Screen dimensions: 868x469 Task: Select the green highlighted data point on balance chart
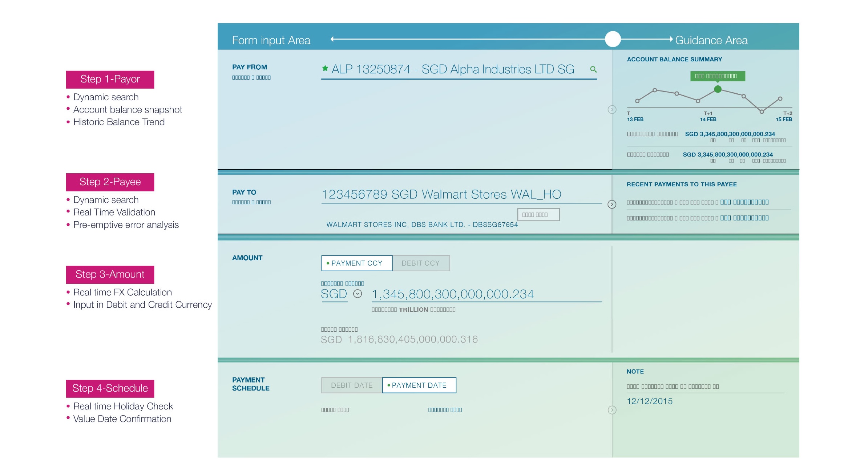(x=718, y=88)
